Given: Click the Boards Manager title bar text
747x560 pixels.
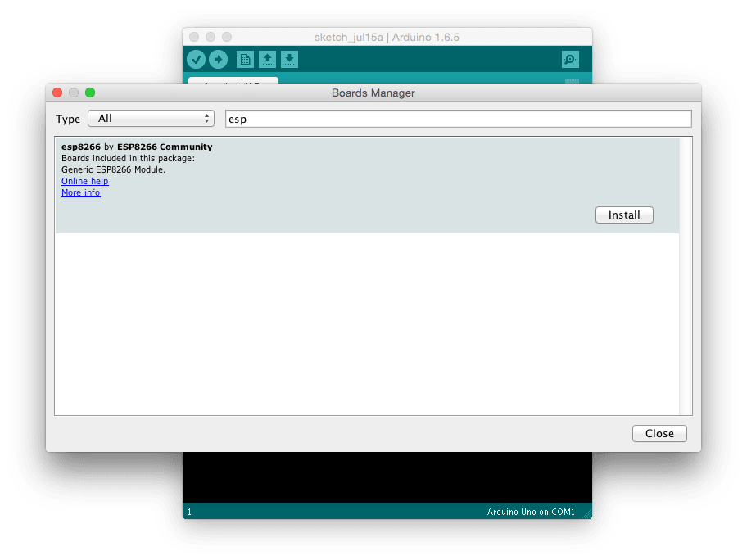Looking at the screenshot, I should pyautogui.click(x=373, y=93).
